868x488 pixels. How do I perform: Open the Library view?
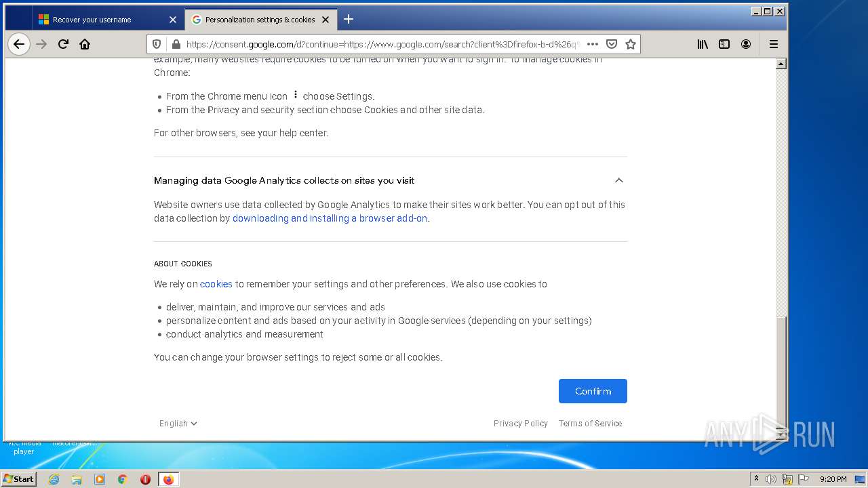[703, 44]
